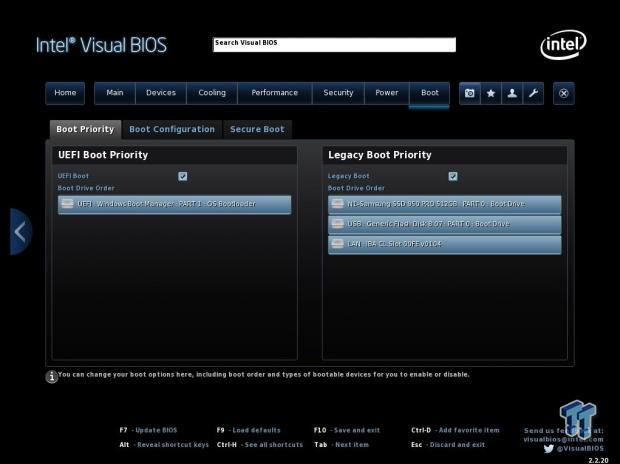Image resolution: width=620 pixels, height=464 pixels.
Task: Open the Performance menu
Action: tap(275, 93)
